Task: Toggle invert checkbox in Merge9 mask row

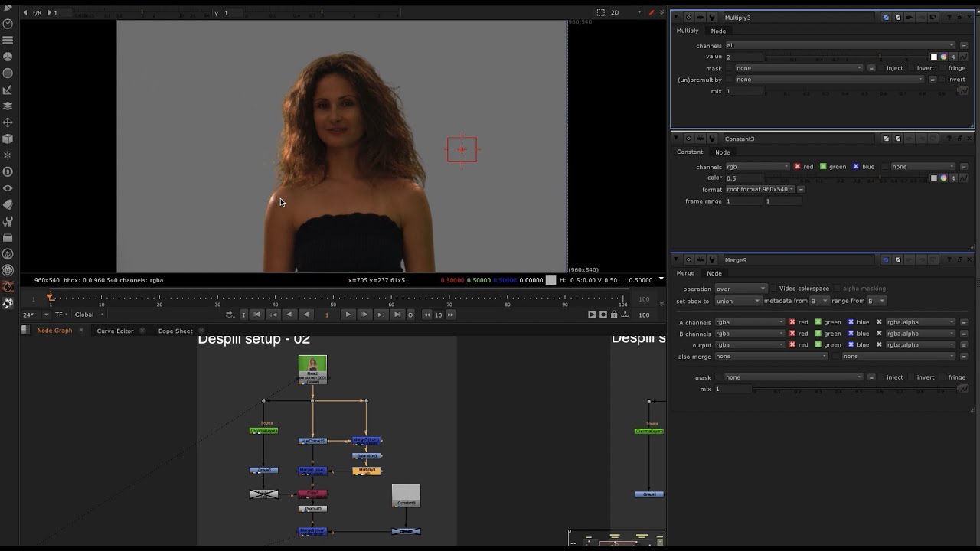Action: point(912,377)
